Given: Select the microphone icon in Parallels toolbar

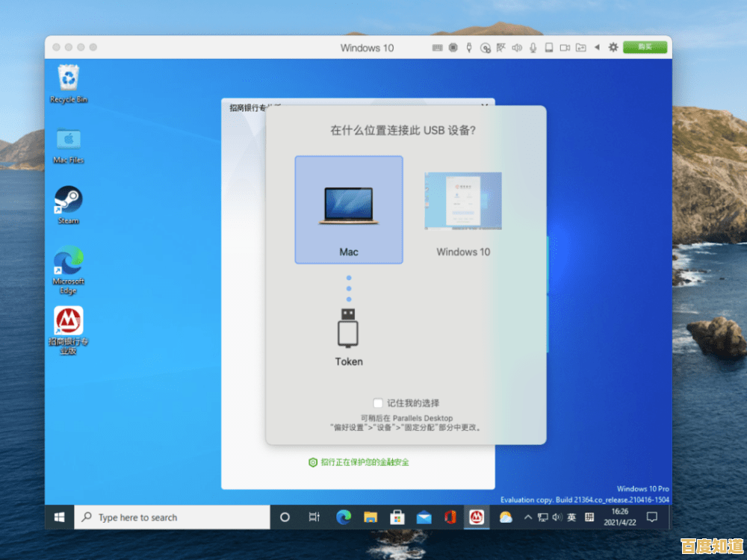Looking at the screenshot, I should click(532, 47).
